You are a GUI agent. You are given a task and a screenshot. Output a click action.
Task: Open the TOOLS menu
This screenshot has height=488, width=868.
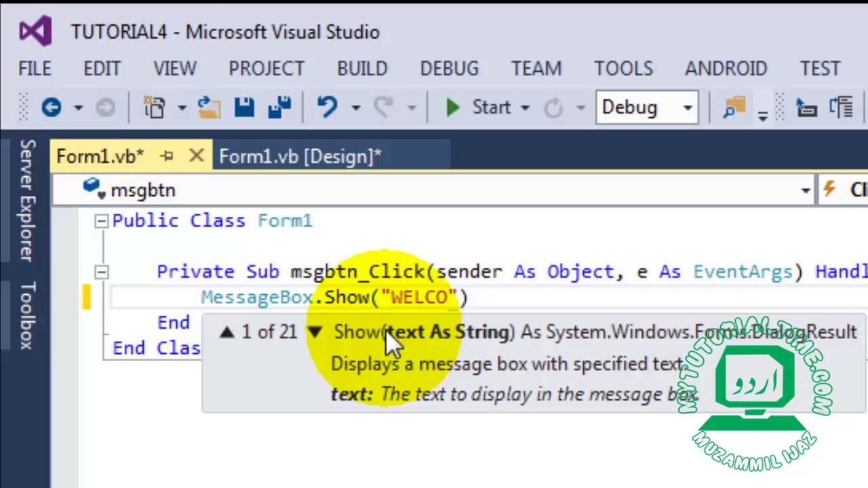point(623,68)
